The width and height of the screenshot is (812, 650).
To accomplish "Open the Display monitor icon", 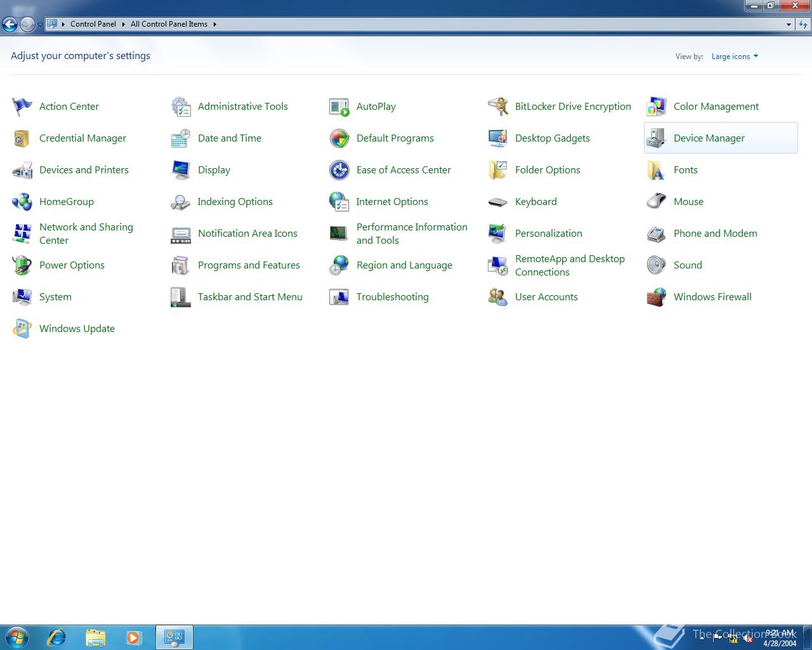I will tap(181, 170).
